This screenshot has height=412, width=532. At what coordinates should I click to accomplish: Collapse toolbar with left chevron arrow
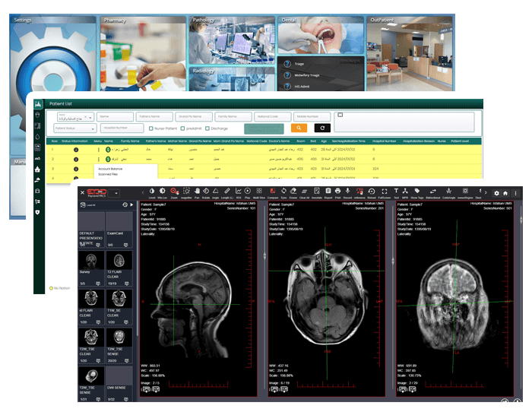tap(143, 192)
